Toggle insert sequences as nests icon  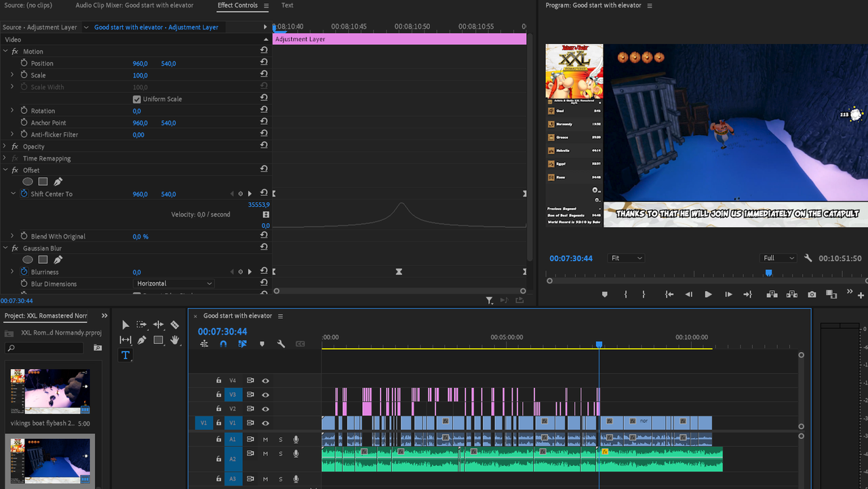tap(204, 344)
